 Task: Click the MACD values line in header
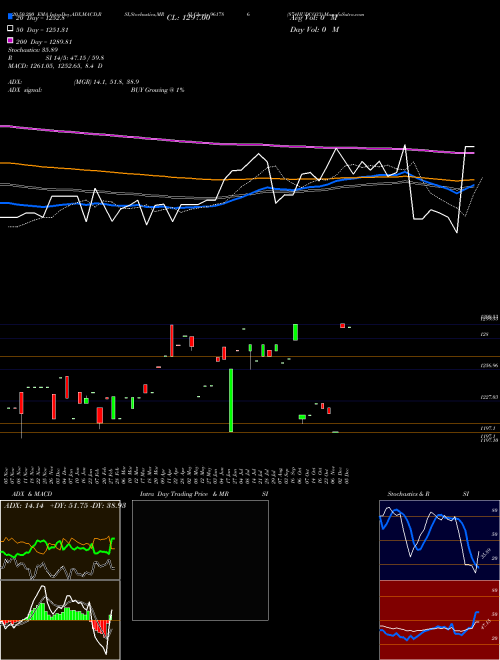[55, 66]
